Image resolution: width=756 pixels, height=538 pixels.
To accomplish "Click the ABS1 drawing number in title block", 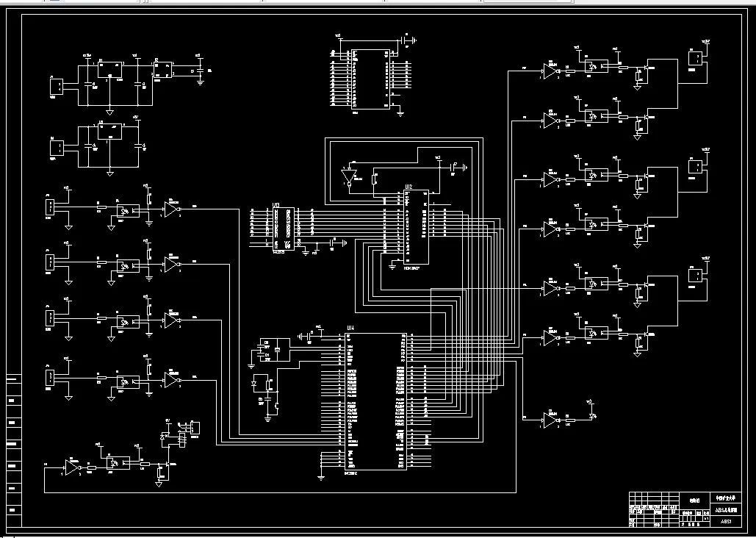I will 726,522.
